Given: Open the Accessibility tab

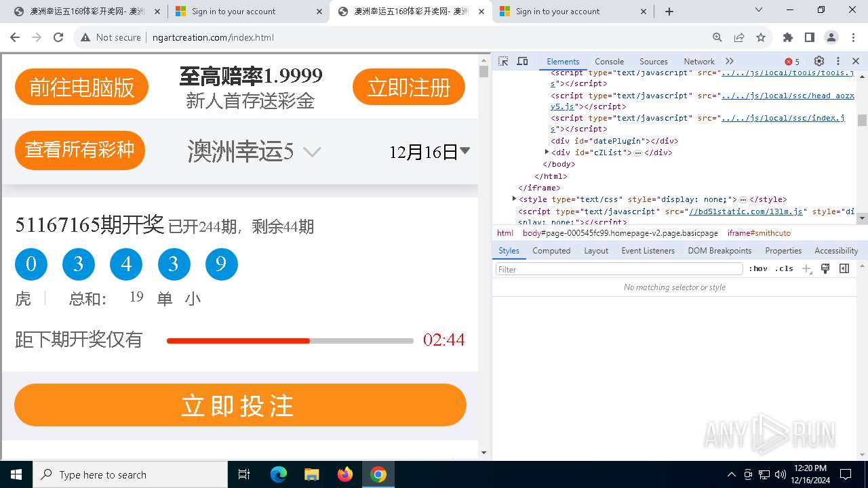Looking at the screenshot, I should coord(836,250).
